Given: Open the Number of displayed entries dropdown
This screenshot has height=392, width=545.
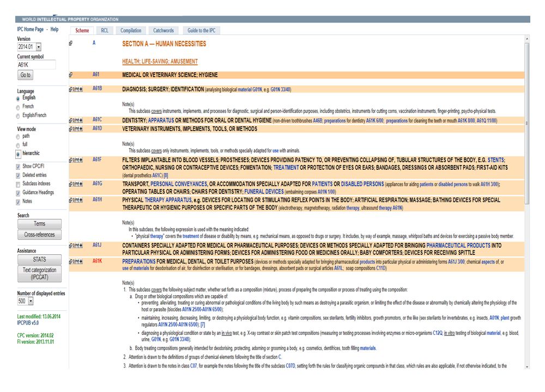Looking at the screenshot, I should [x=26, y=301].
